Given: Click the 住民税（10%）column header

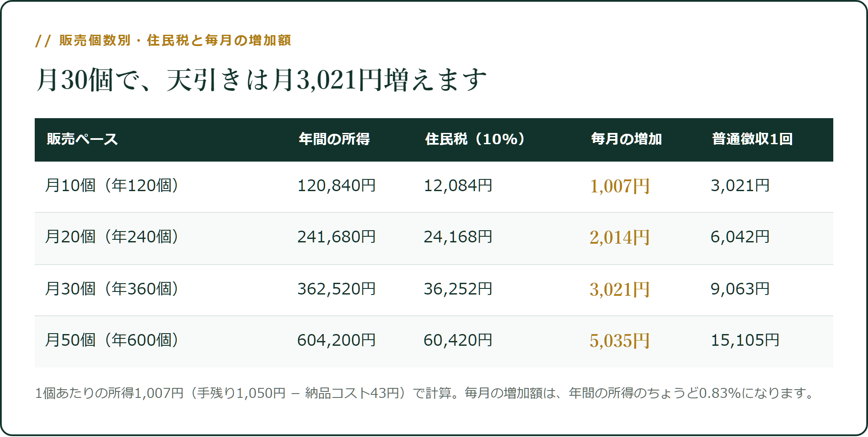Looking at the screenshot, I should [x=475, y=139].
